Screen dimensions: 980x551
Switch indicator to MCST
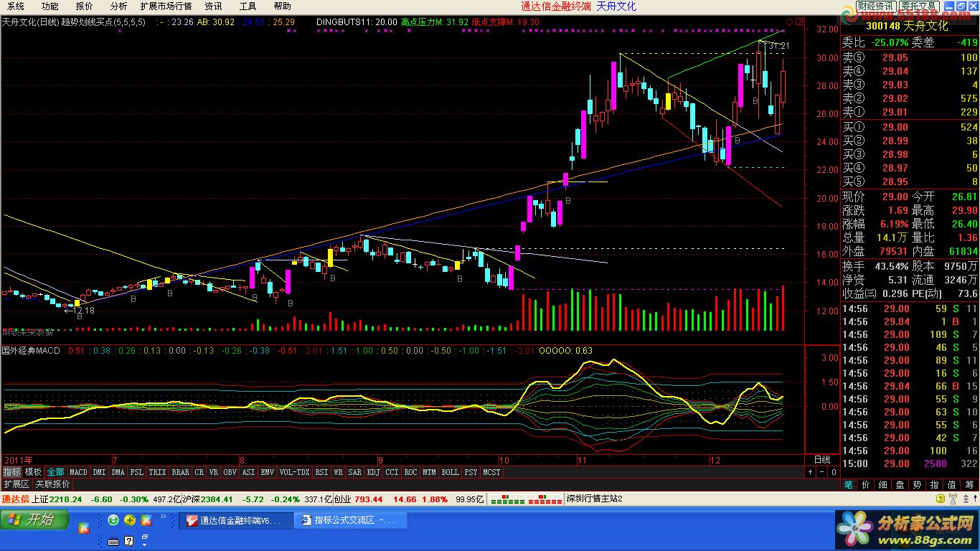pyautogui.click(x=491, y=472)
